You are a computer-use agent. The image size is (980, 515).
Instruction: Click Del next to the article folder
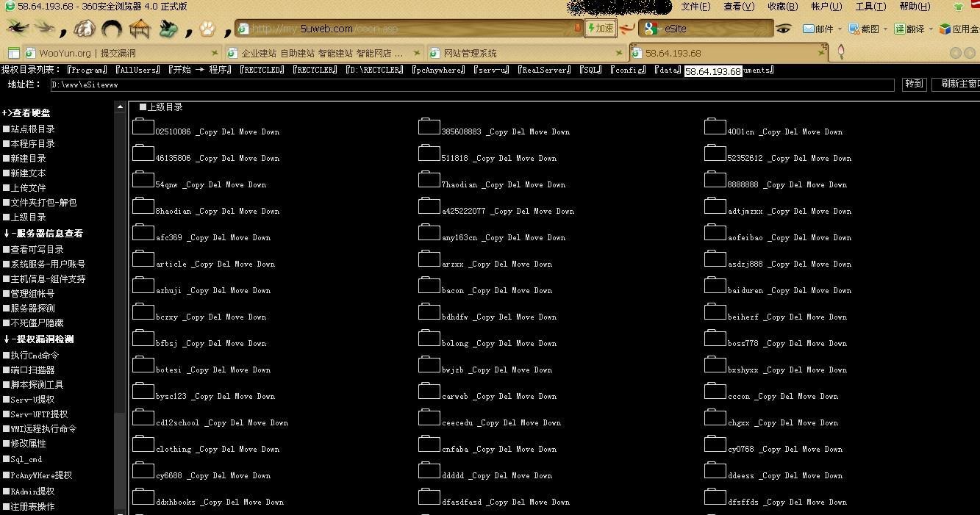coord(223,264)
